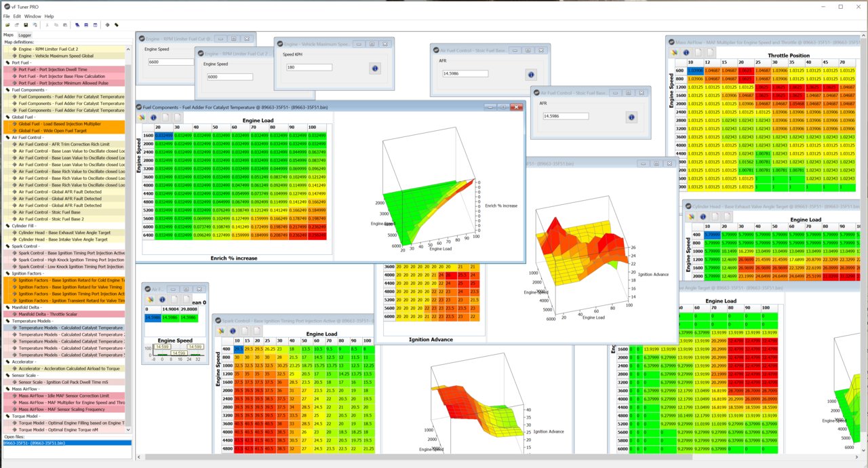Click the cascade windows toolbar icon
The image size is (868, 468).
(77, 24)
